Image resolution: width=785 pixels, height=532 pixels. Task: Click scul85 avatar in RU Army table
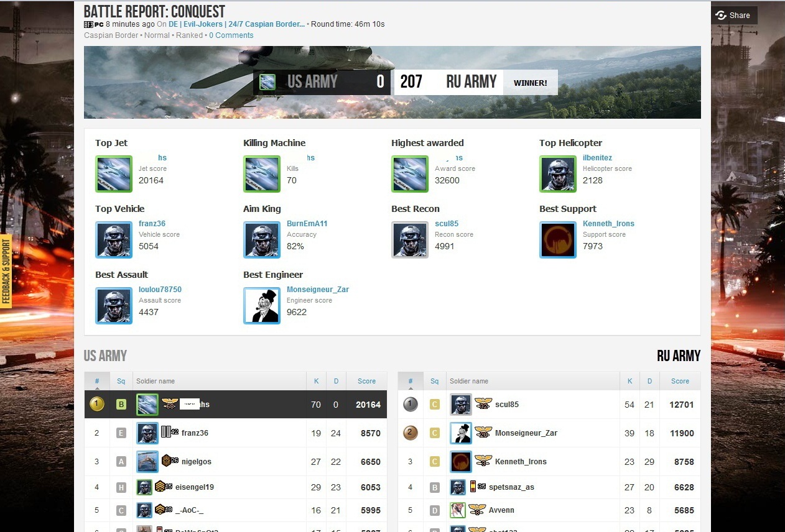(x=461, y=405)
